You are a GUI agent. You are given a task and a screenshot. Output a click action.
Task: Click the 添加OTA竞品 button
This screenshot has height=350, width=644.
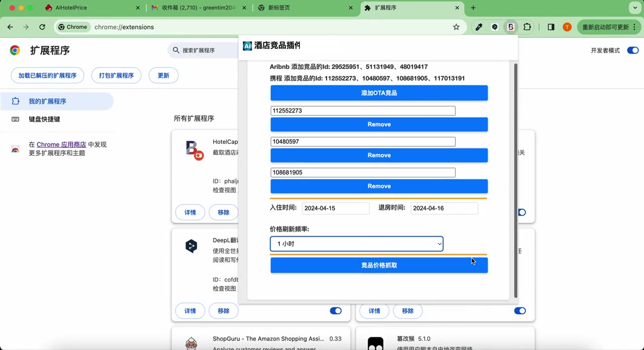point(379,93)
